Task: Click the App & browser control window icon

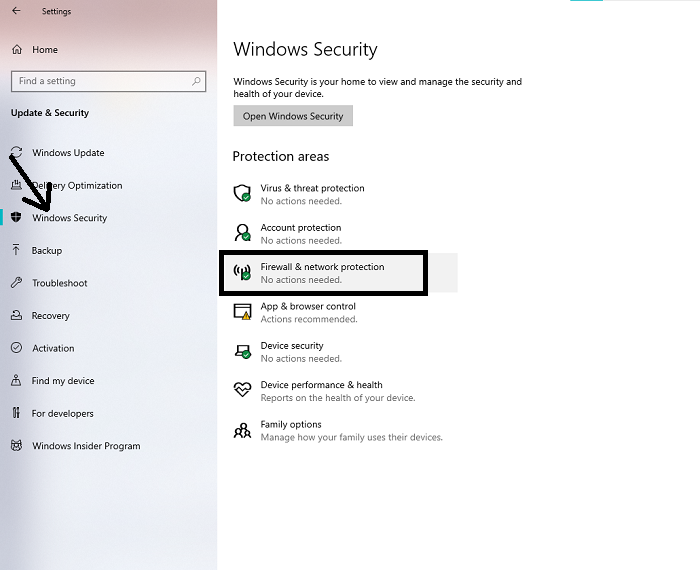Action: coord(242,312)
